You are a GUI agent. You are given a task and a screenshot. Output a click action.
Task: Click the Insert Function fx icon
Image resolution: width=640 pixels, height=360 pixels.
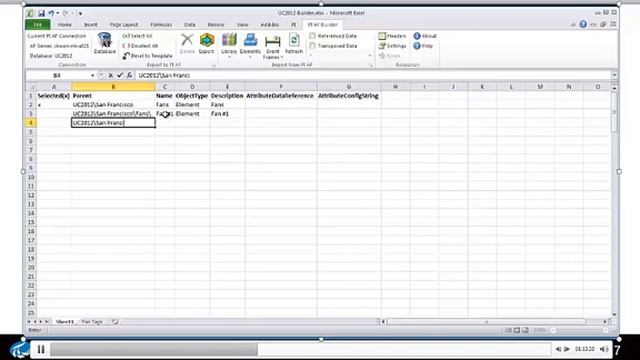tap(129, 75)
